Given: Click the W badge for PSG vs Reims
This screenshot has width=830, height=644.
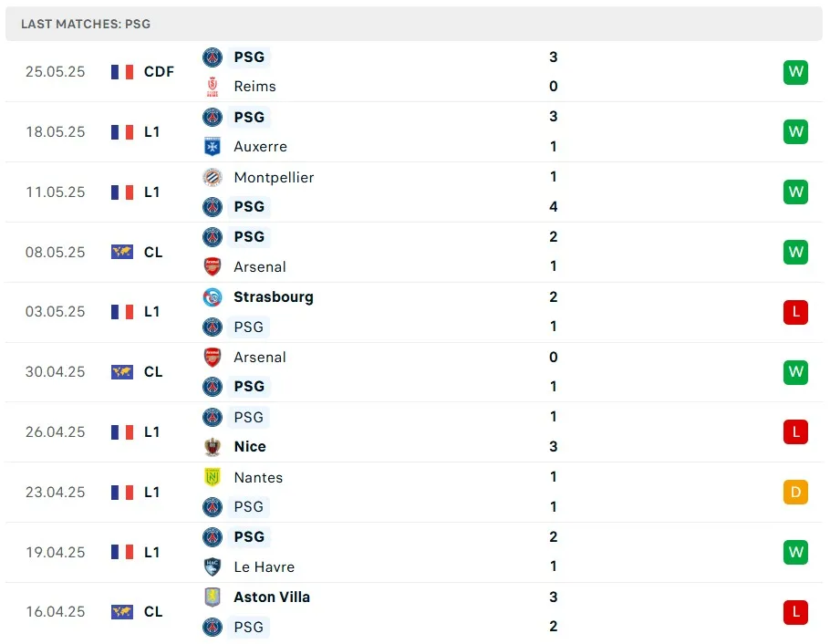Looking at the screenshot, I should click(x=795, y=72).
